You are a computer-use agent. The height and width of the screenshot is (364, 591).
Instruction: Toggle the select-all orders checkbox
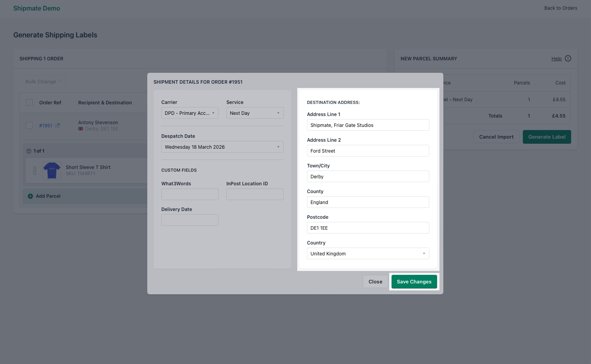coord(29,102)
